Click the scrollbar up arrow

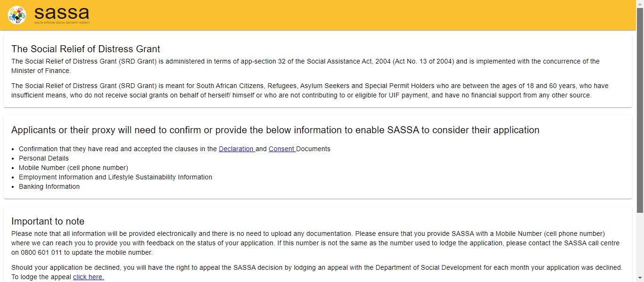(640, 3)
